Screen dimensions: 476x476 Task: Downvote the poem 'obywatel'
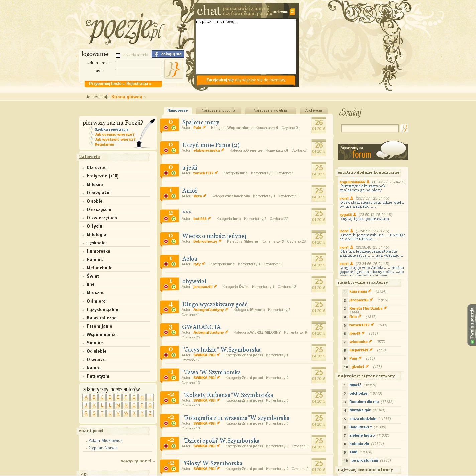click(166, 287)
